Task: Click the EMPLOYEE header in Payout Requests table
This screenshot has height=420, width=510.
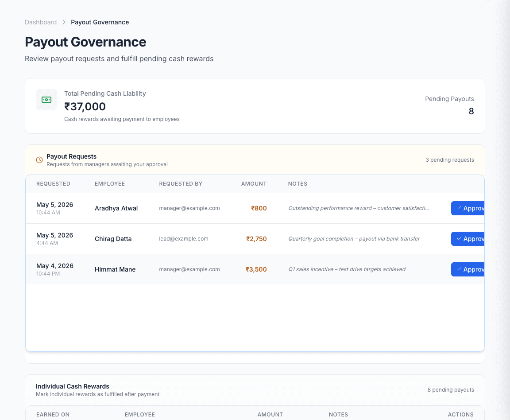Action: tap(110, 183)
